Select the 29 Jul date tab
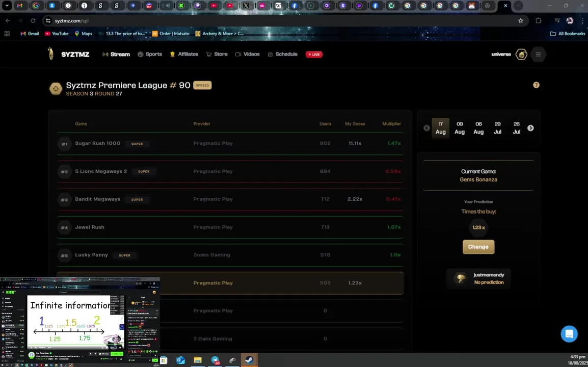Image resolution: width=588 pixels, height=367 pixels. [497, 128]
